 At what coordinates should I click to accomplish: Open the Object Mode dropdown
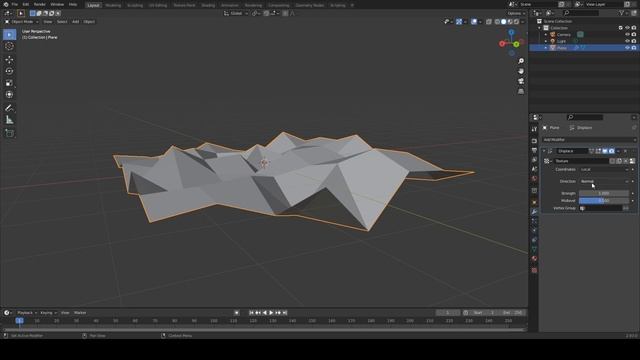tap(22, 22)
